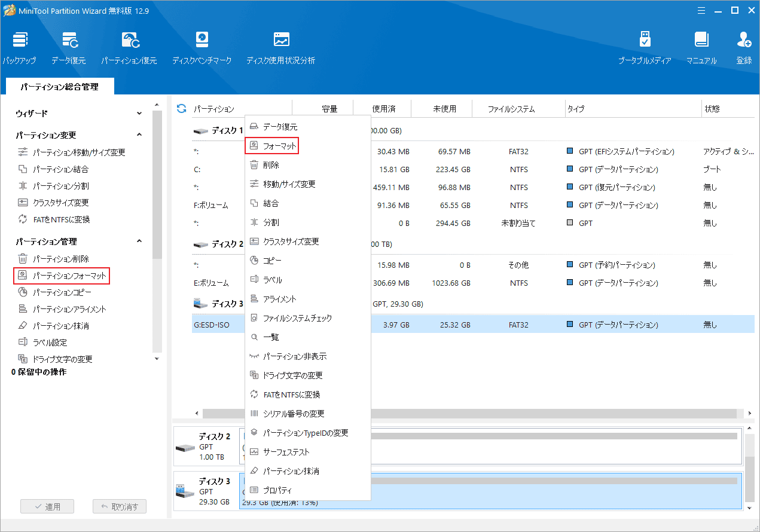Choose データ復元 in the context menu
The image size is (760, 532).
click(308, 127)
